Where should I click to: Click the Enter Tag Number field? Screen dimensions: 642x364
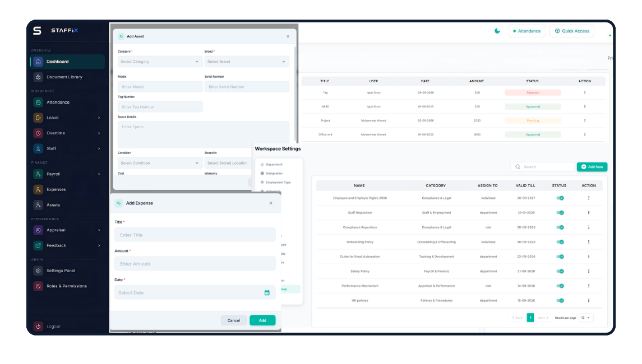tap(160, 107)
